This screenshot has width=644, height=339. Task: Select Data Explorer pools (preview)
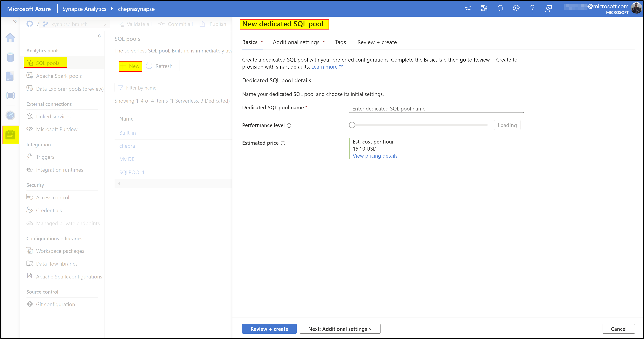65,89
